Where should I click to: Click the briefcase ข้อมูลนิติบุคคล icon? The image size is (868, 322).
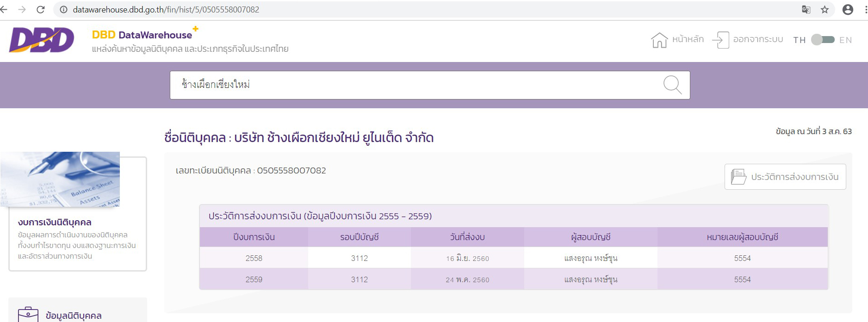pos(28,315)
